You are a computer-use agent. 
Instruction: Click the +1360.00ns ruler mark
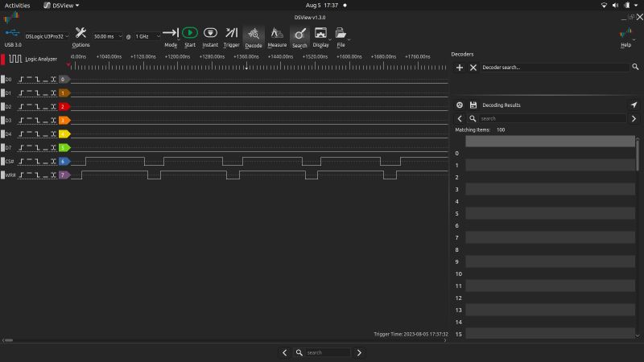pos(246,56)
